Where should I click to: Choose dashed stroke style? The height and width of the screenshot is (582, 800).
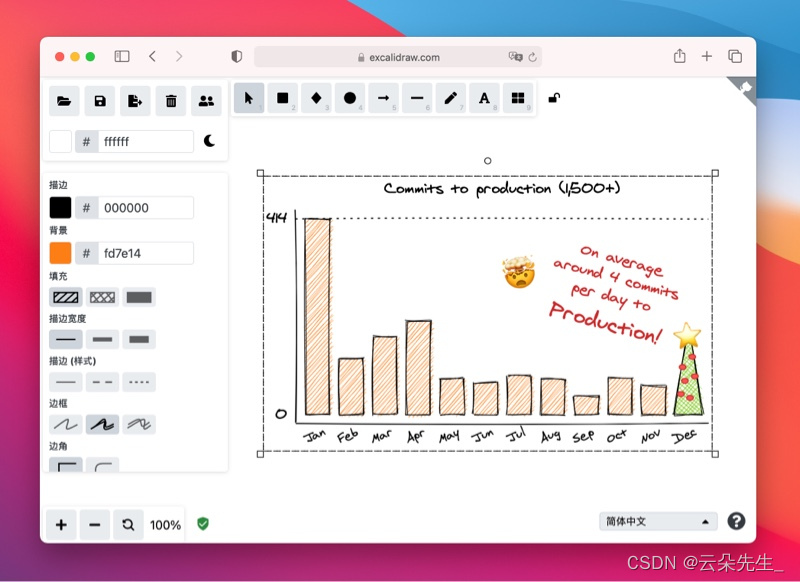pos(103,382)
